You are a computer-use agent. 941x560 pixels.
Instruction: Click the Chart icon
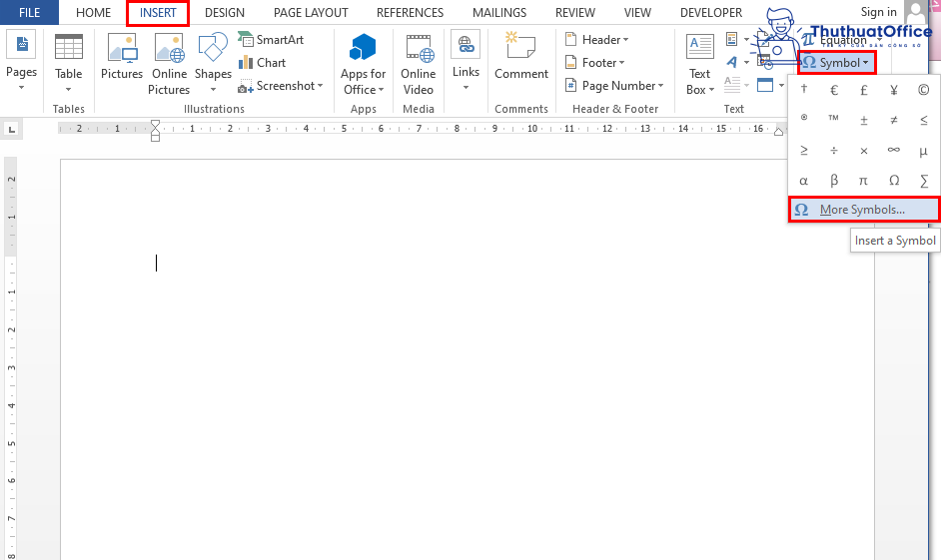pyautogui.click(x=262, y=62)
